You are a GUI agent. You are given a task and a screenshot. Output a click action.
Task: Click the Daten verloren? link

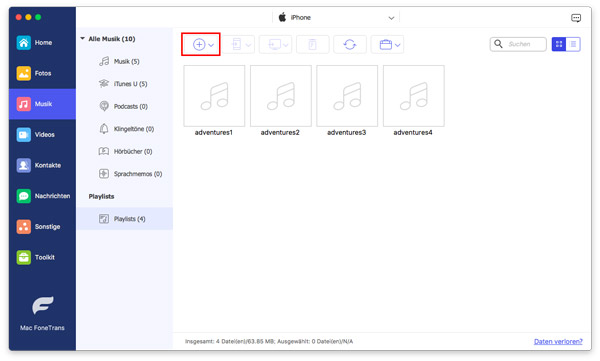coord(558,341)
